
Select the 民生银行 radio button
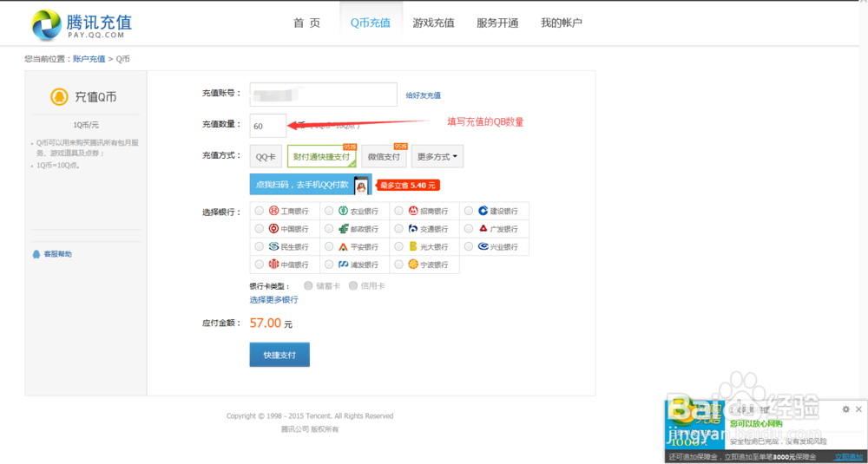click(259, 246)
